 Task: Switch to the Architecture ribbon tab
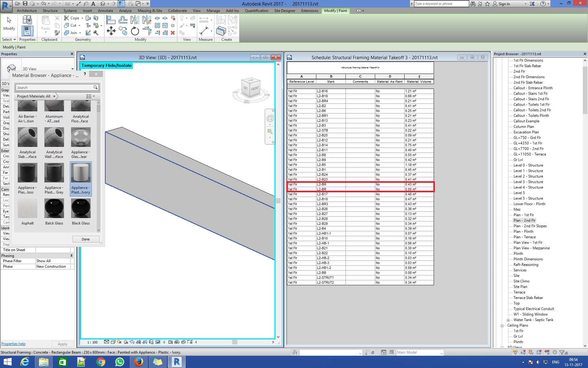pyautogui.click(x=27, y=10)
